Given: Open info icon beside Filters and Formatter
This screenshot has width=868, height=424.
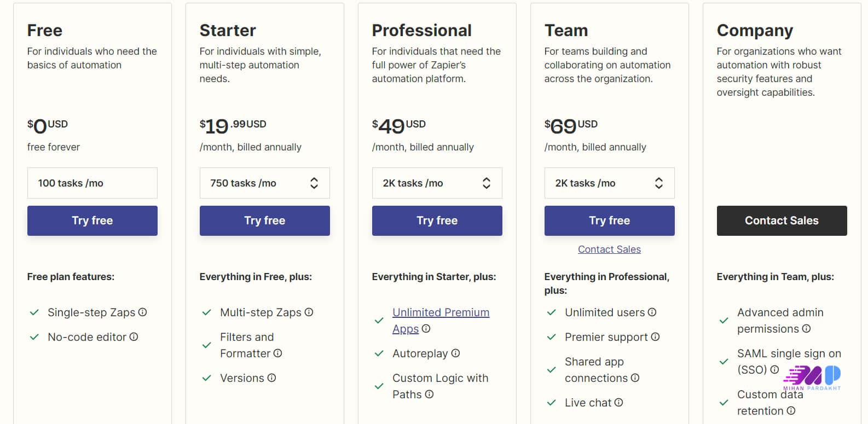Looking at the screenshot, I should pos(278,353).
